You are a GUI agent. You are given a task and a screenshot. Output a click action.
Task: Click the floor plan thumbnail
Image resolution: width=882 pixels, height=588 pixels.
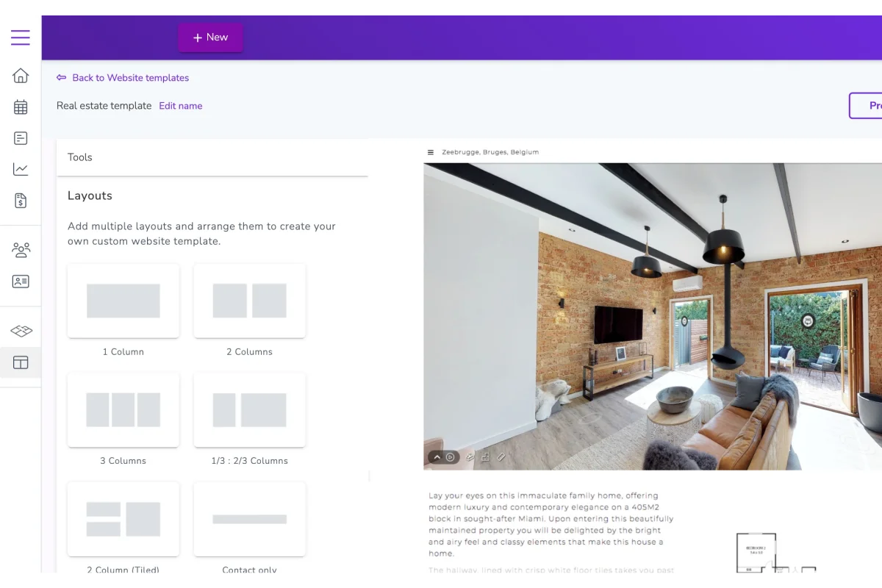pos(775,553)
